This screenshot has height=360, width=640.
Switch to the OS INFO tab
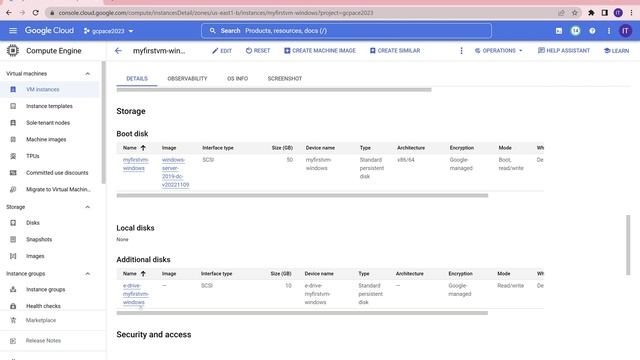[x=238, y=78]
